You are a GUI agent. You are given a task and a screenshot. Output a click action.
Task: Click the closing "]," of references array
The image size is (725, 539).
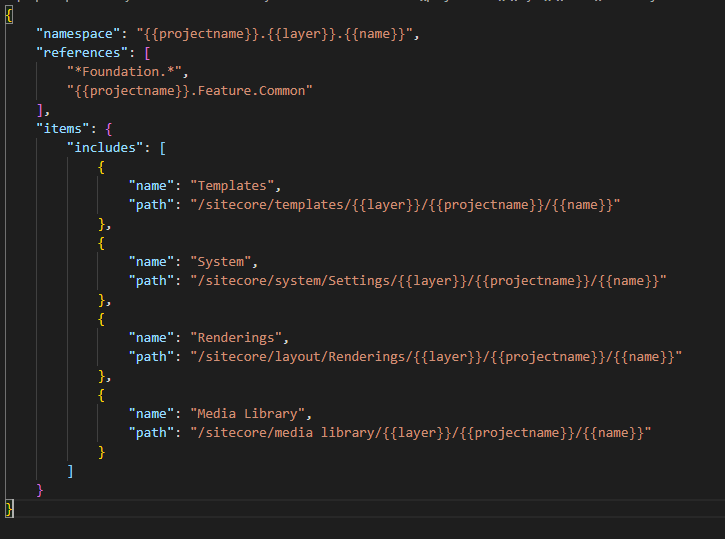(x=43, y=110)
